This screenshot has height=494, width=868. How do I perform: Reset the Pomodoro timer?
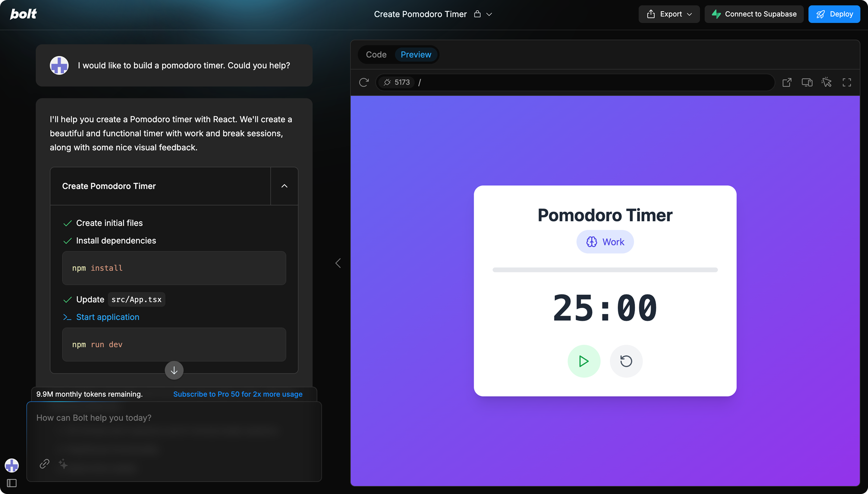pos(626,361)
